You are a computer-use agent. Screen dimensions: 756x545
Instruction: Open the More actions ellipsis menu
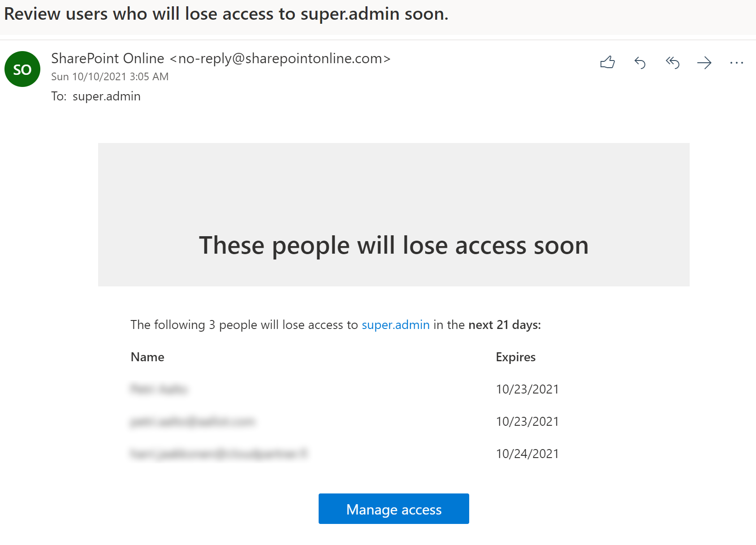pos(736,63)
